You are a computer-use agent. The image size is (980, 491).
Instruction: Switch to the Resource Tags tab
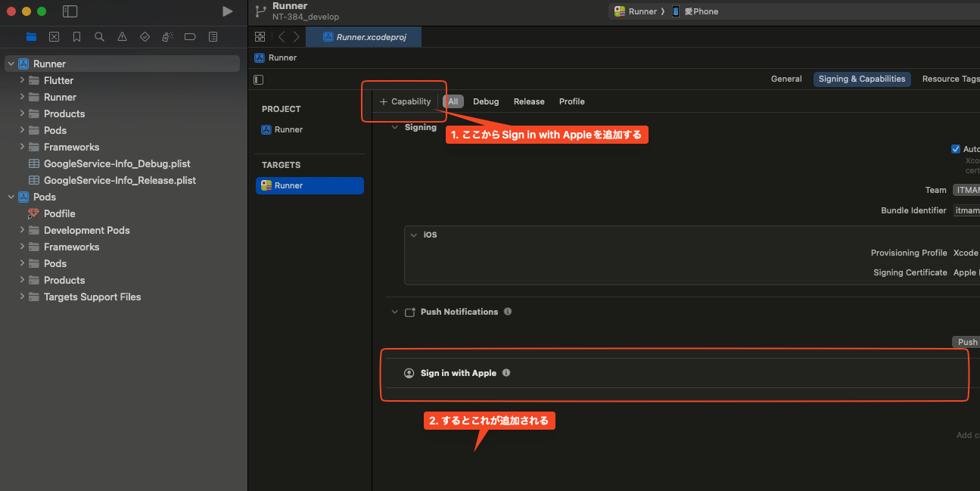[950, 79]
